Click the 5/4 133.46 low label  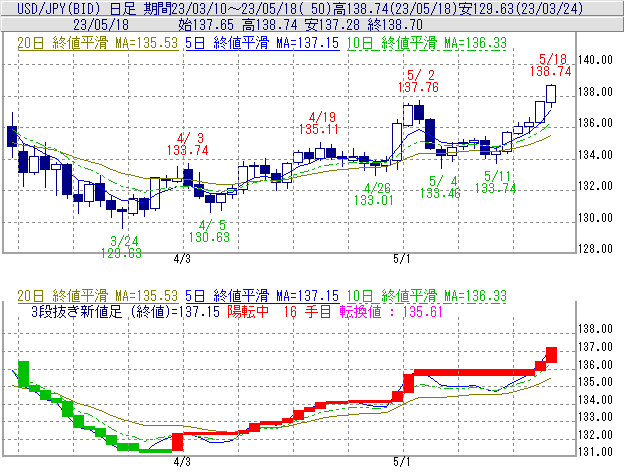[x=440, y=187]
